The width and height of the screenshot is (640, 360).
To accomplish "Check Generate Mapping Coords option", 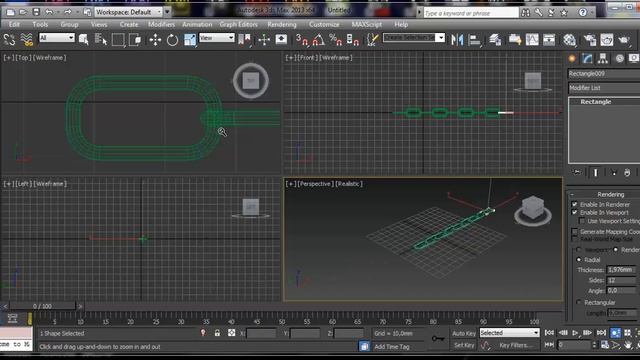I will (x=575, y=231).
